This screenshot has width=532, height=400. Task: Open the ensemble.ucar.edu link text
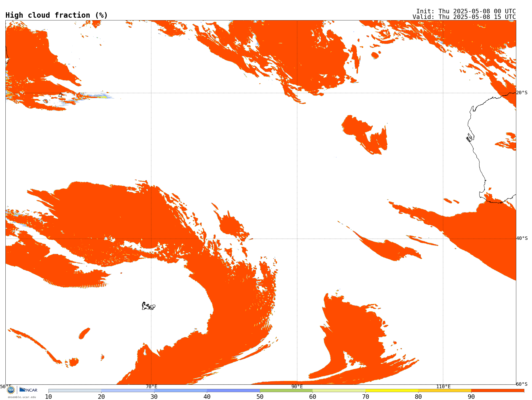pyautogui.click(x=22, y=397)
